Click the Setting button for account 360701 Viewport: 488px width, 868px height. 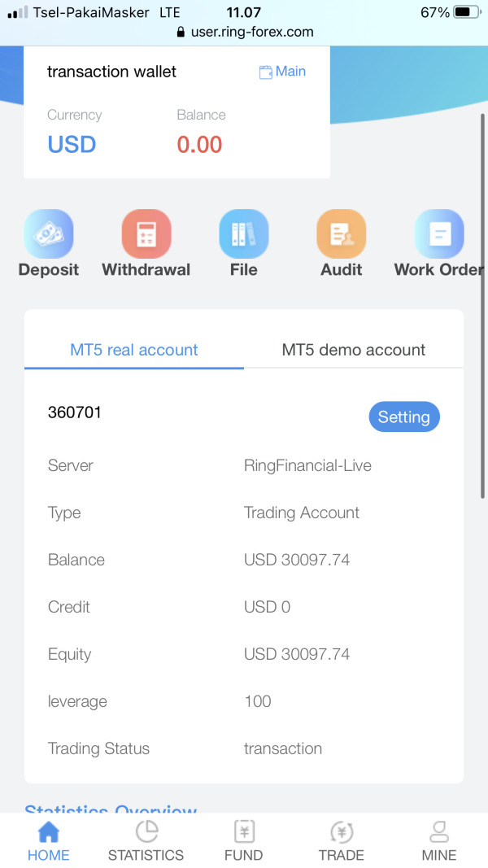tap(404, 417)
